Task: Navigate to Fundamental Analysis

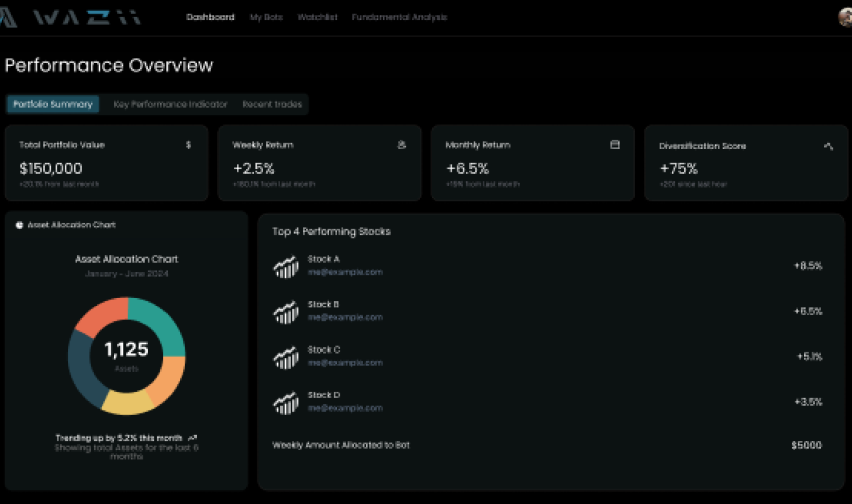Action: pos(399,17)
